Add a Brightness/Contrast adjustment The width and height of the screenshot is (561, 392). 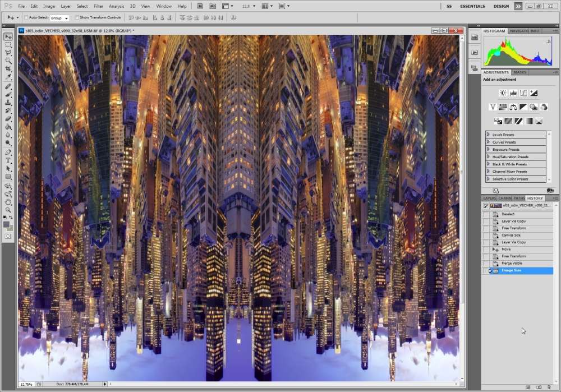click(503, 93)
